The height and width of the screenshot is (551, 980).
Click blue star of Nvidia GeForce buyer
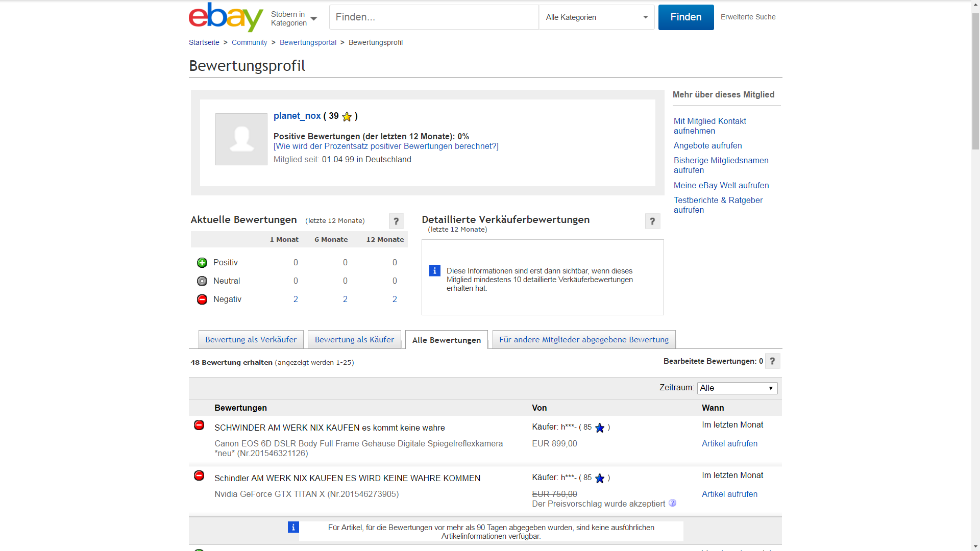point(600,478)
